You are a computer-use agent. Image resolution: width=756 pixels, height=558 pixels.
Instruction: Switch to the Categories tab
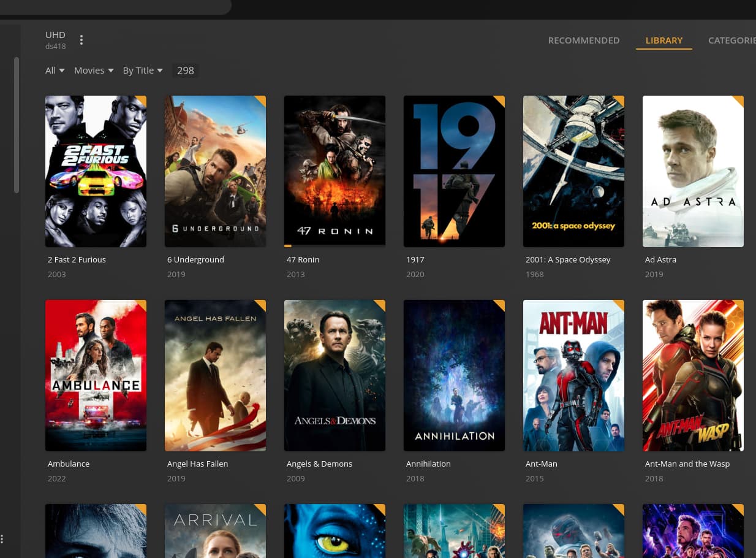pyautogui.click(x=732, y=40)
